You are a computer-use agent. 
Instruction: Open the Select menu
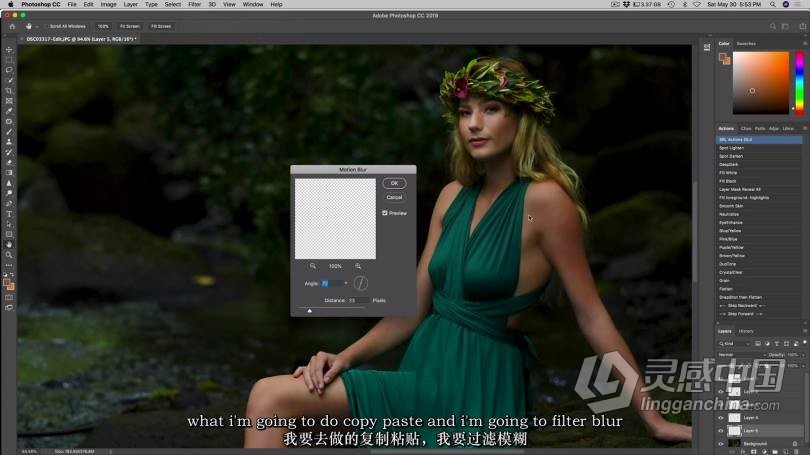click(173, 4)
